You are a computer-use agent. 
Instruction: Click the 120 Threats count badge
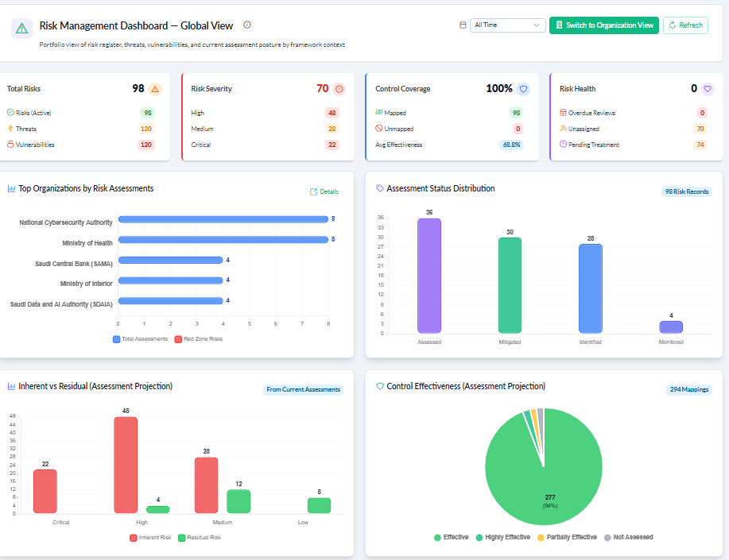pyautogui.click(x=146, y=129)
